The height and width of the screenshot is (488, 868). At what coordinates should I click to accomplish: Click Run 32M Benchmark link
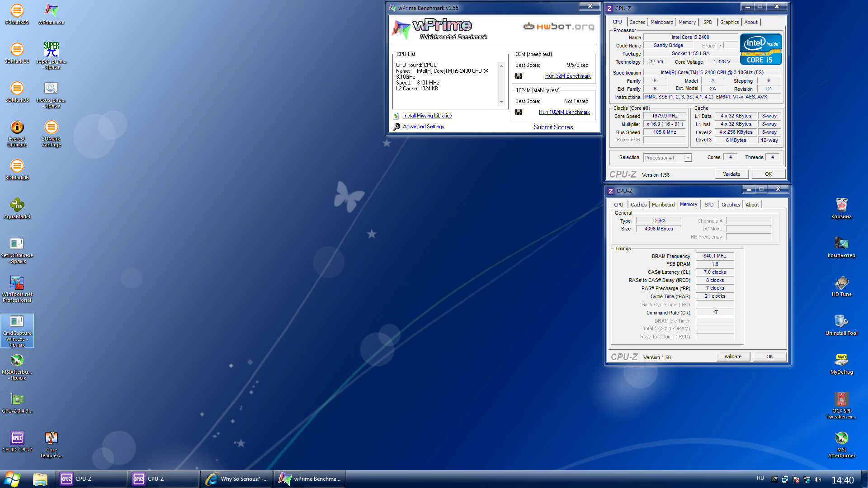click(568, 76)
